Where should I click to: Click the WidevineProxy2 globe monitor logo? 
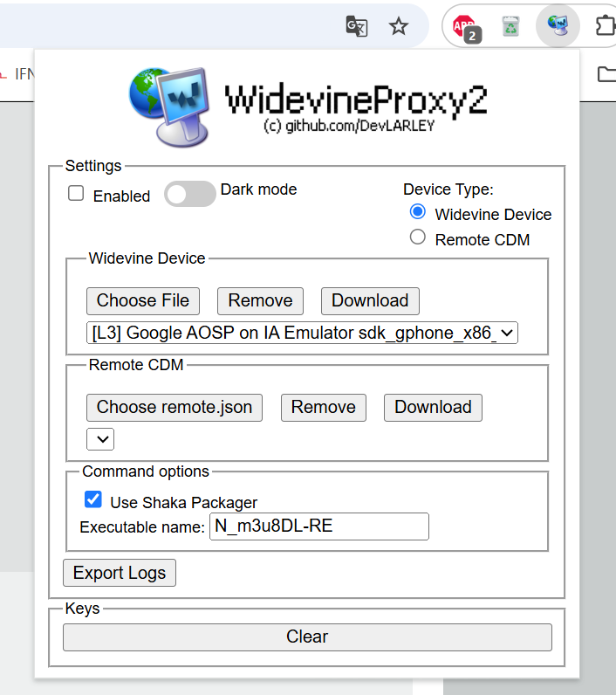pyautogui.click(x=169, y=107)
